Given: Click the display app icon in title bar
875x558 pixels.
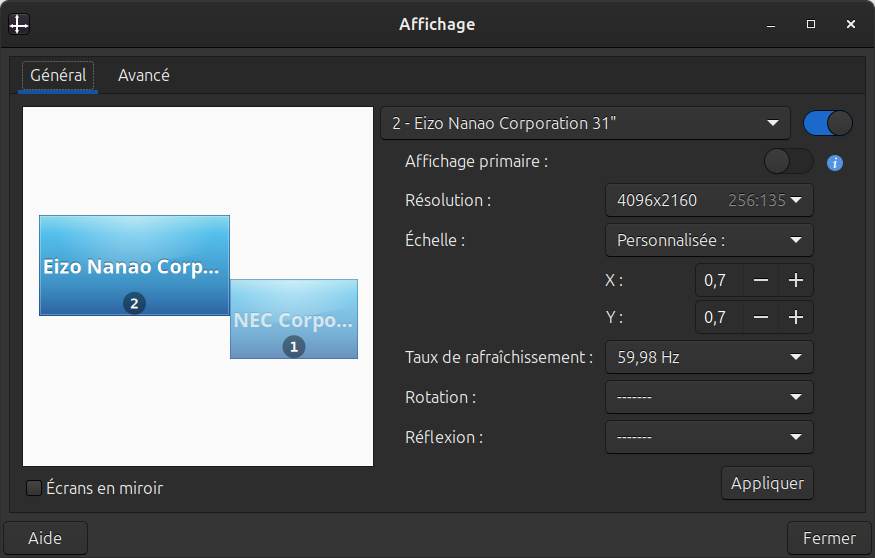Looking at the screenshot, I should point(19,24).
